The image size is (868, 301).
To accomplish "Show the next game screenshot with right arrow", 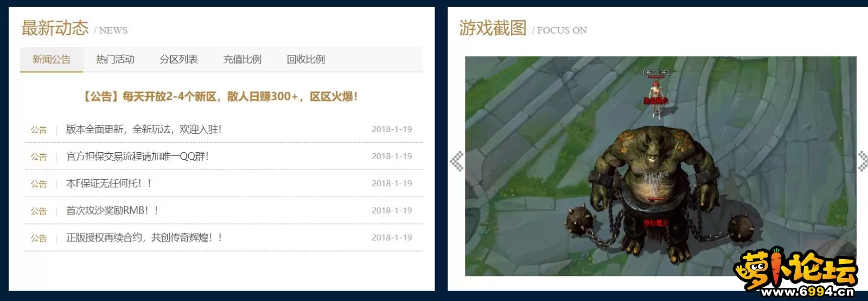I will click(863, 161).
